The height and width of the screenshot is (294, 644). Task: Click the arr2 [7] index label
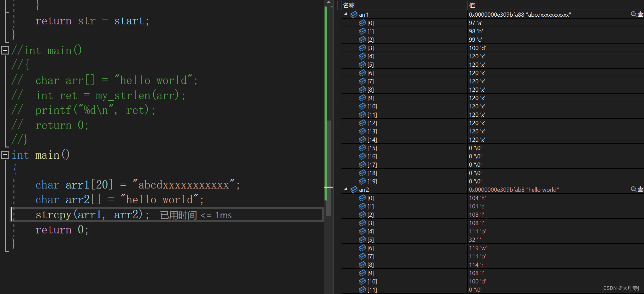point(371,256)
